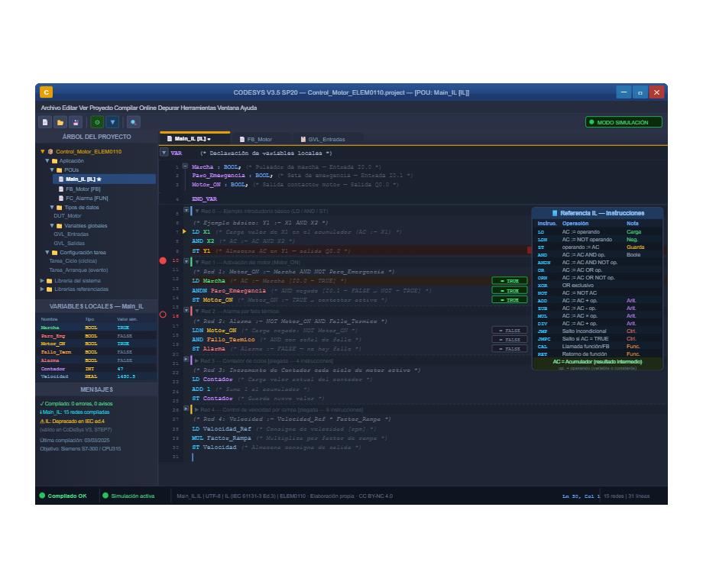Click the folder icon next to Librerías referenciadas
703x588 pixels.
pos(50,289)
